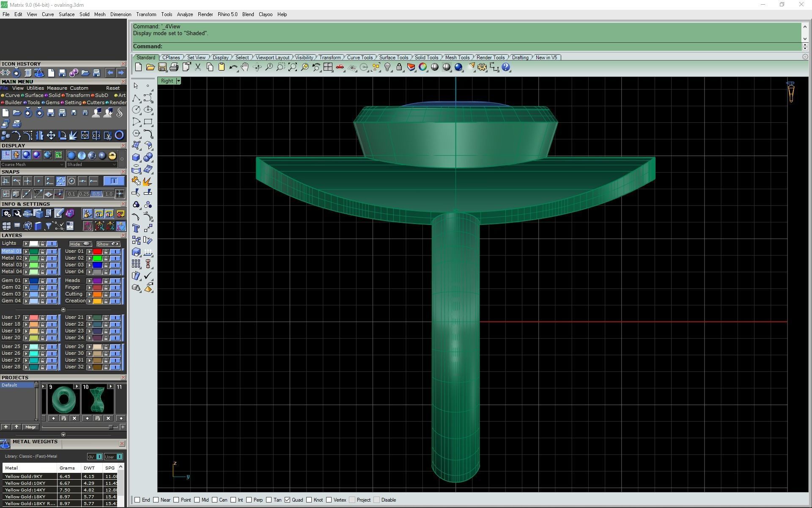Screen dimensions: 812x508
Task: Enable the Vertex object snap checkbox
Action: tap(329, 500)
